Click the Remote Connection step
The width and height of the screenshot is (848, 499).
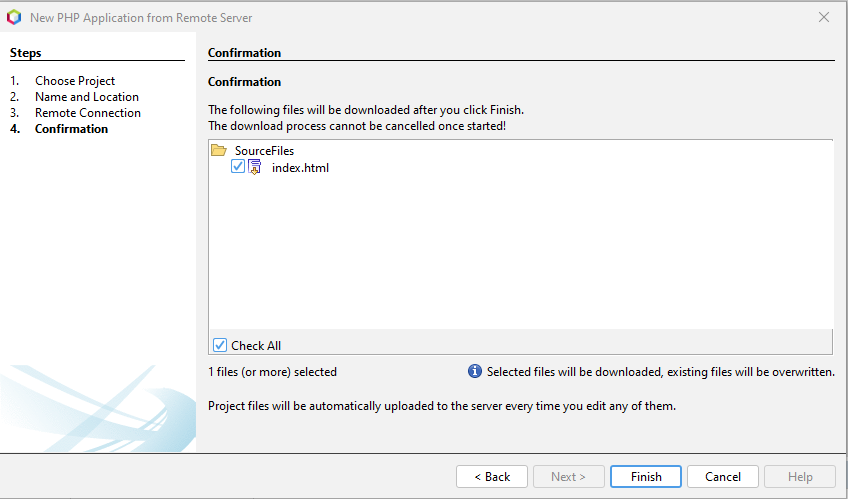coord(88,113)
